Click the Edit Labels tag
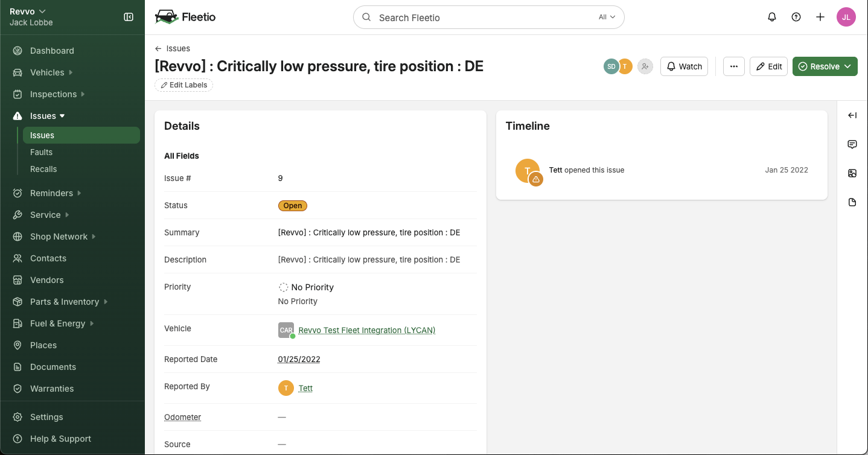Screen dimensions: 868x455 [x=183, y=85]
